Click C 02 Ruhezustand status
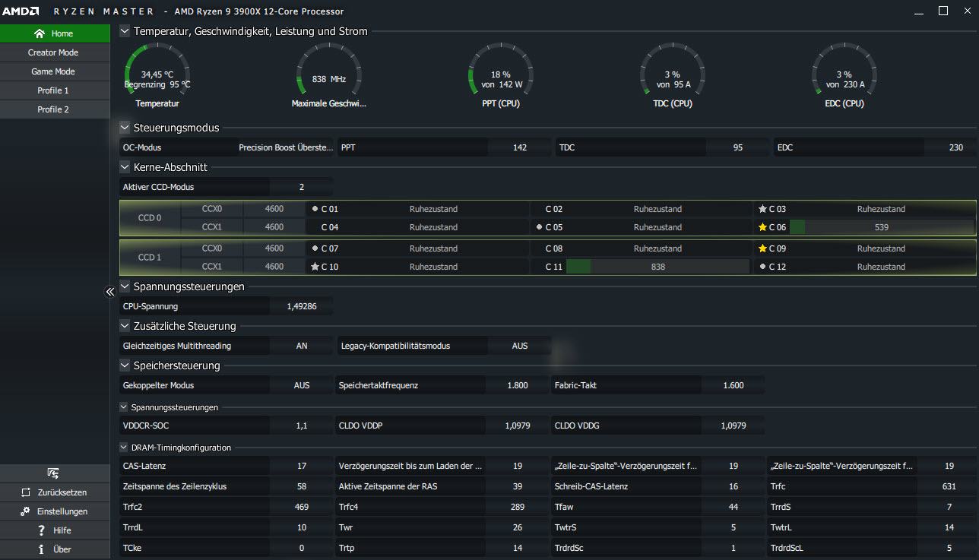The image size is (979, 560). (657, 209)
